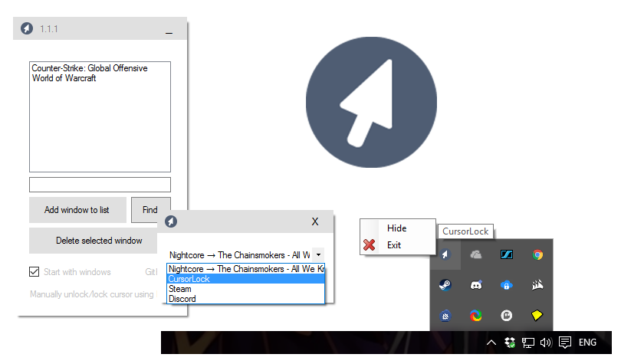Open the network icon in the taskbar

pyautogui.click(x=527, y=343)
